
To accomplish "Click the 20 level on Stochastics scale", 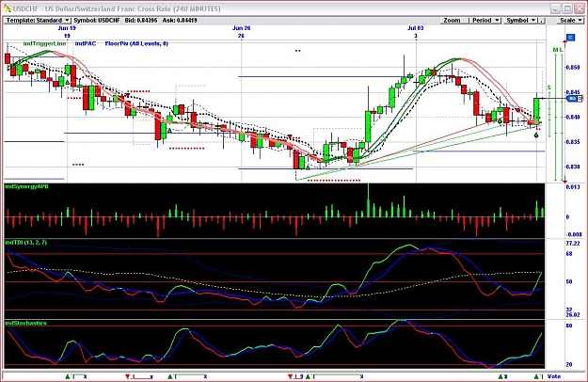I will click(x=569, y=364).
